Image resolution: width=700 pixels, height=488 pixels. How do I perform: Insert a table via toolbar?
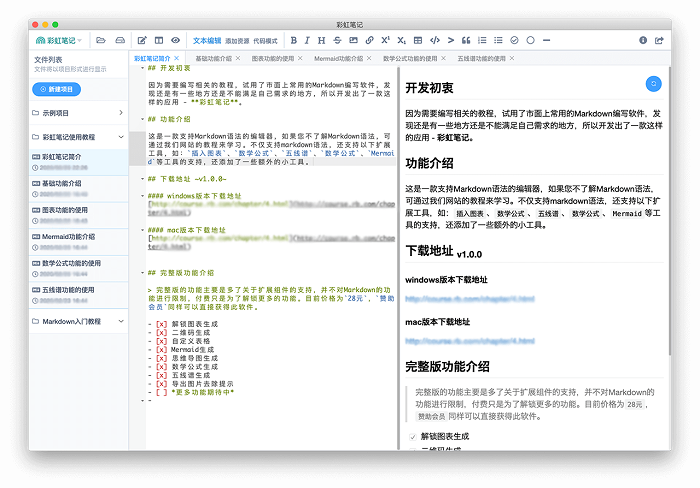click(x=418, y=40)
